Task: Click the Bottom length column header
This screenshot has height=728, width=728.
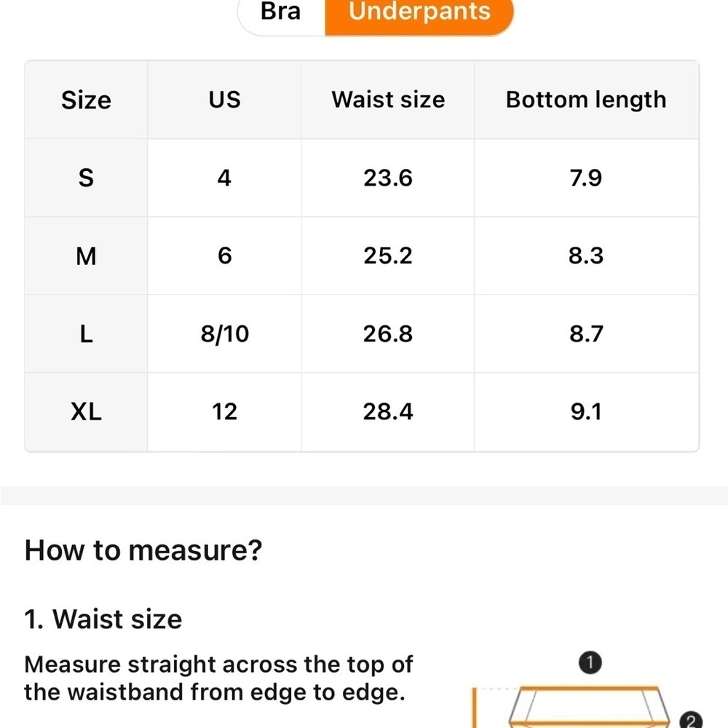Action: click(x=586, y=100)
